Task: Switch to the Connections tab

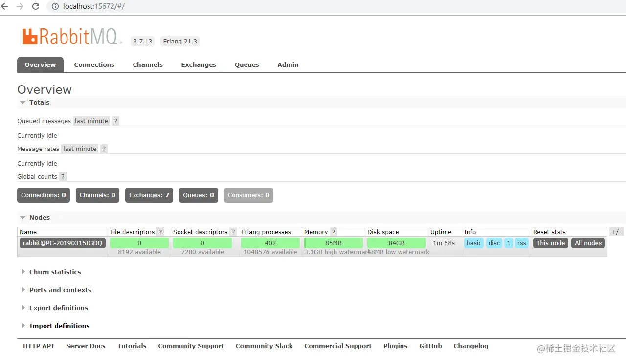Action: tap(94, 65)
